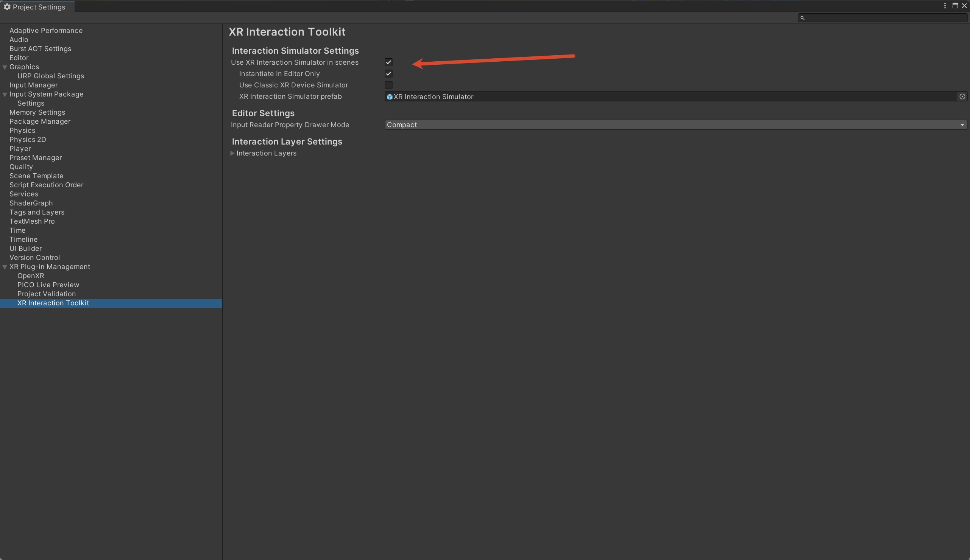Click the Input Reader Property Drawer Mode label
Image resolution: width=970 pixels, height=560 pixels.
290,125
